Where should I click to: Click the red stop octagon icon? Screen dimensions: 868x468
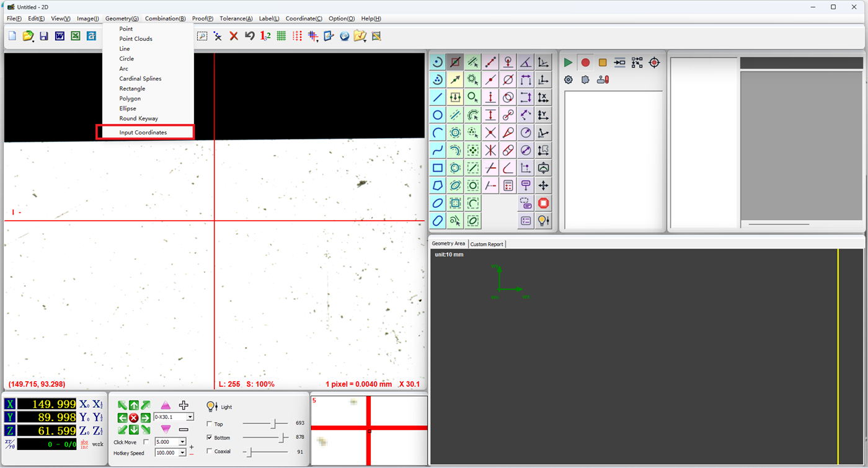pyautogui.click(x=544, y=203)
